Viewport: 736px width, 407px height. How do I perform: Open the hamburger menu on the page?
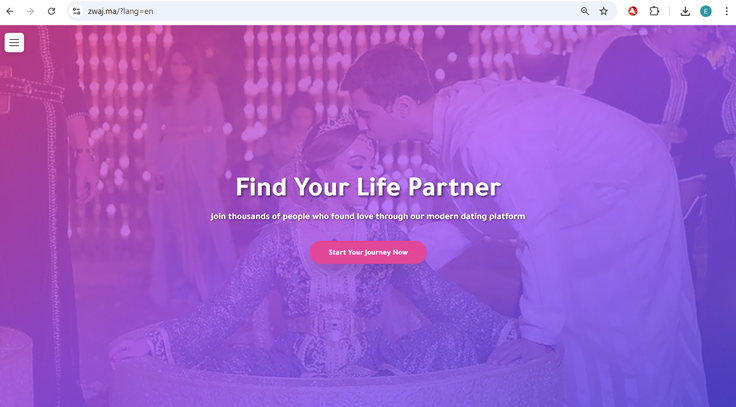(15, 43)
